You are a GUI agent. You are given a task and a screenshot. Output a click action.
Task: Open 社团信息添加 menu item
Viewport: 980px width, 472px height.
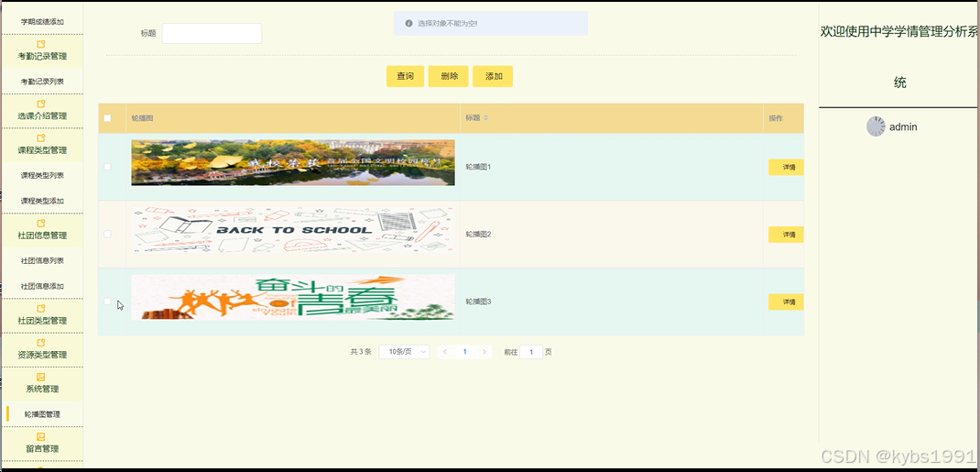pos(42,286)
